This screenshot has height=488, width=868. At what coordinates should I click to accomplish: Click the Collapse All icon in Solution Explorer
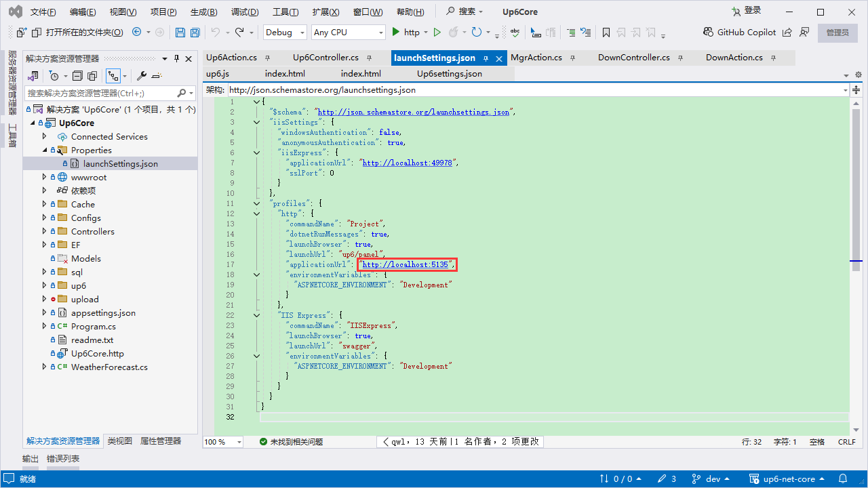[x=77, y=76]
